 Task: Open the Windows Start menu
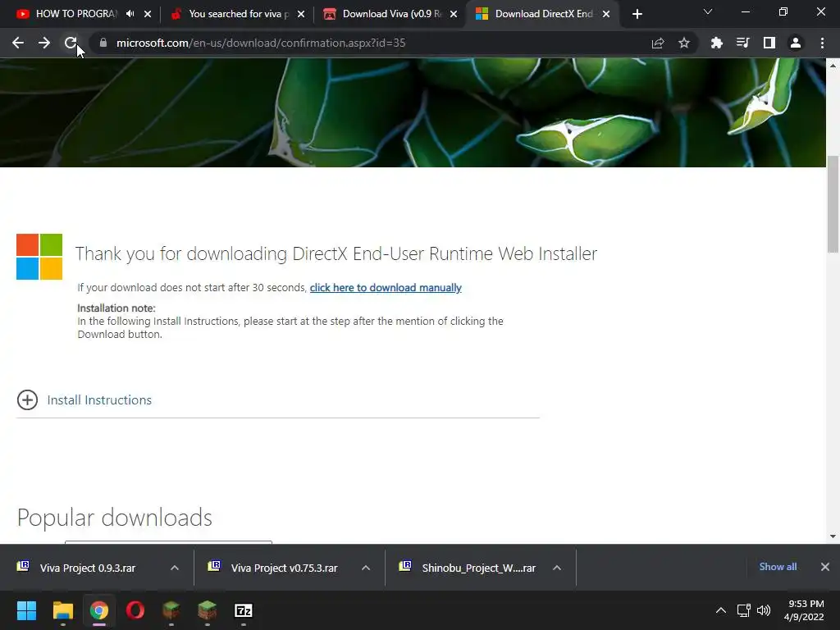pyautogui.click(x=26, y=610)
